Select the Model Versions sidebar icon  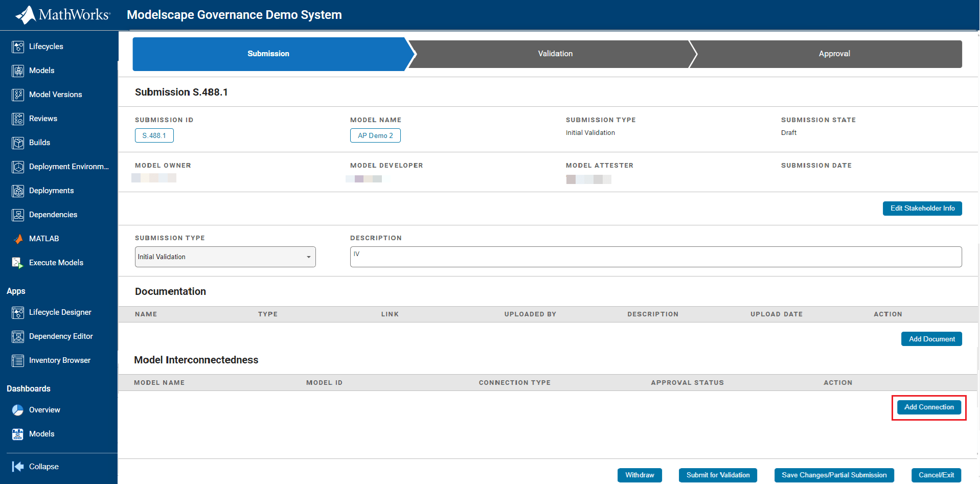tap(55, 95)
